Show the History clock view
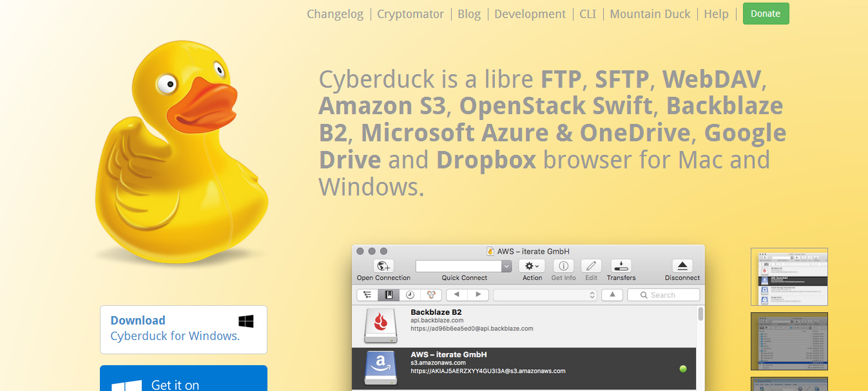 410,295
